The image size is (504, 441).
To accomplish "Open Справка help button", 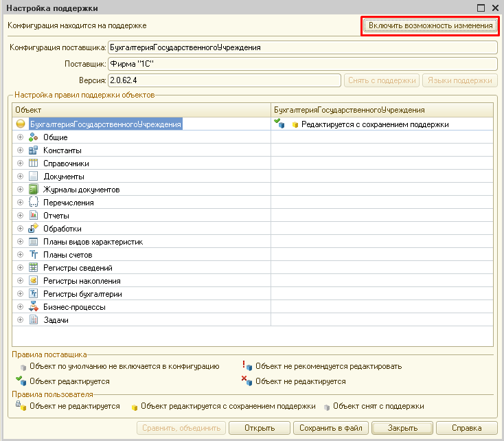I will coord(467,428).
